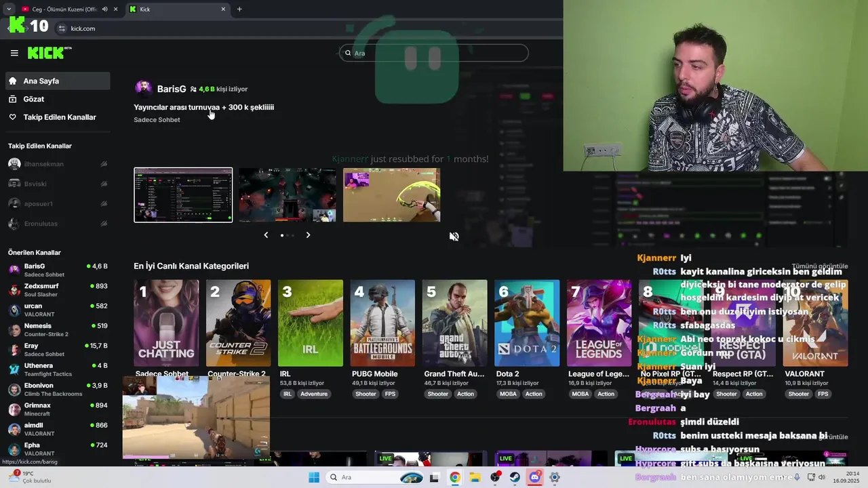Click offline icon beside ilhansekman

(104, 164)
